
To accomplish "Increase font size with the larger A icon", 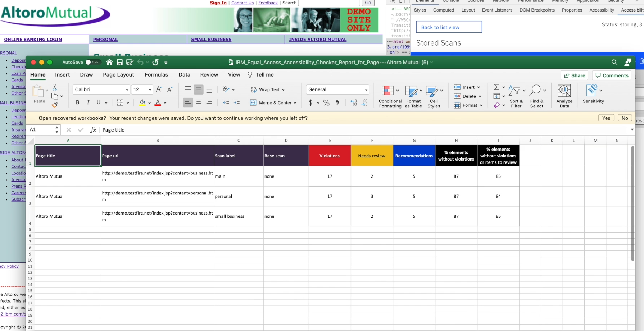I will [159, 89].
